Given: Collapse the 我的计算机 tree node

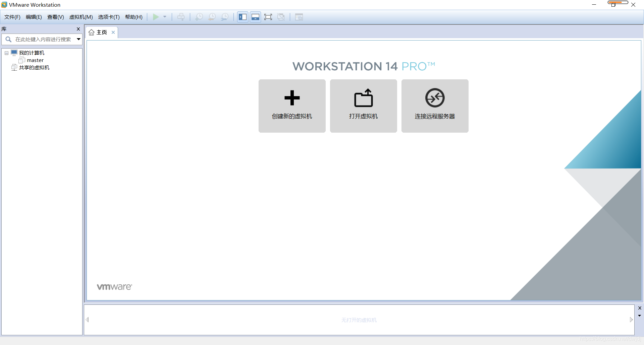Looking at the screenshot, I should pos(6,53).
